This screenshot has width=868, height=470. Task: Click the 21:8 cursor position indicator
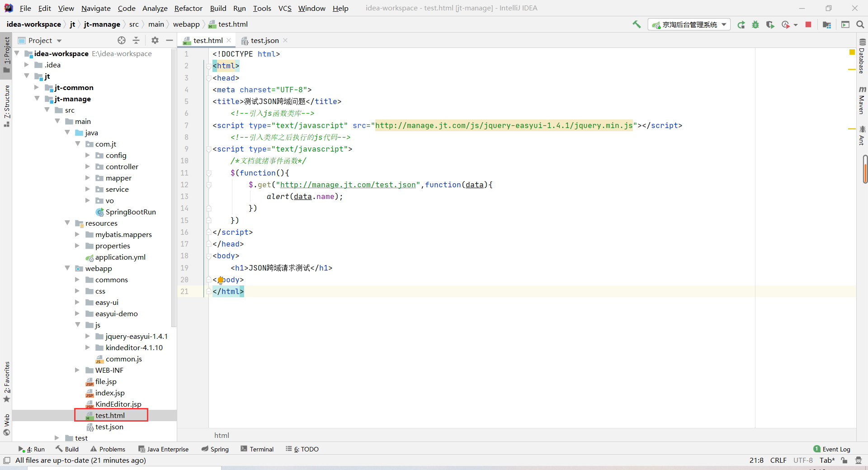pyautogui.click(x=756, y=461)
